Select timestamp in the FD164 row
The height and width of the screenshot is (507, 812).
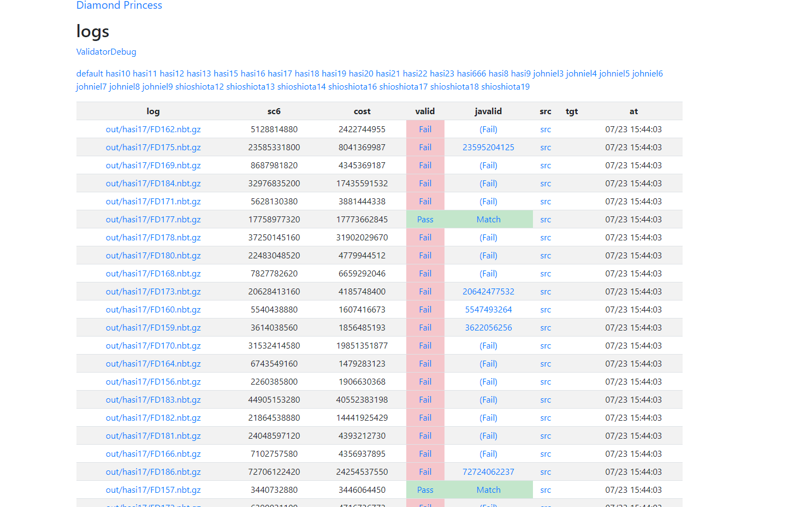(x=633, y=364)
